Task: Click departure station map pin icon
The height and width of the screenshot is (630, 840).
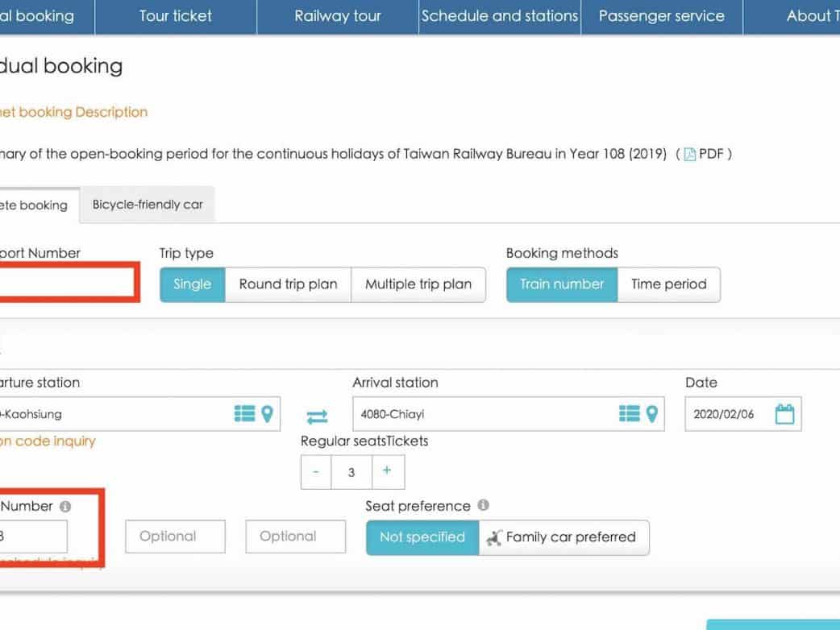Action: [268, 414]
